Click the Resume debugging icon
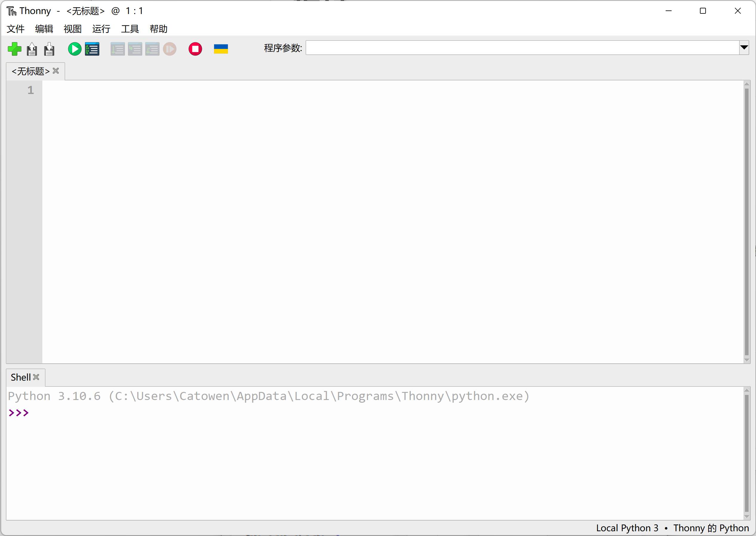756x536 pixels. click(170, 49)
